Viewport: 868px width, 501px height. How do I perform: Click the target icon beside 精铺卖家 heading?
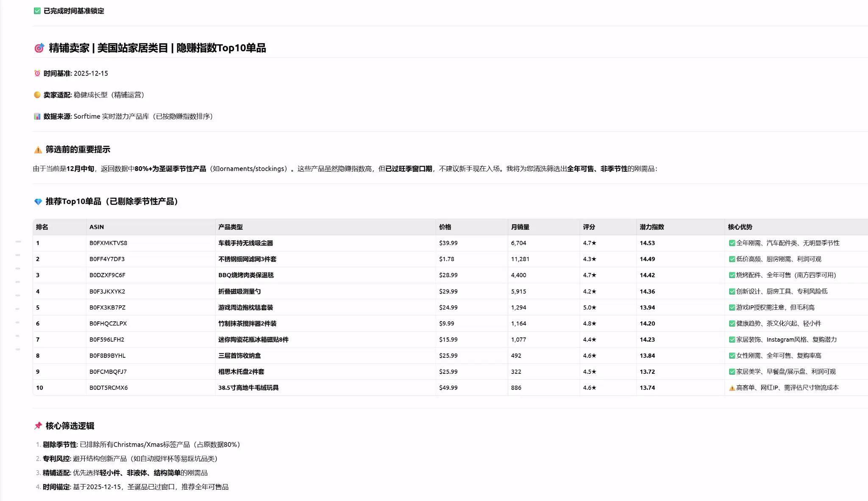coord(39,48)
